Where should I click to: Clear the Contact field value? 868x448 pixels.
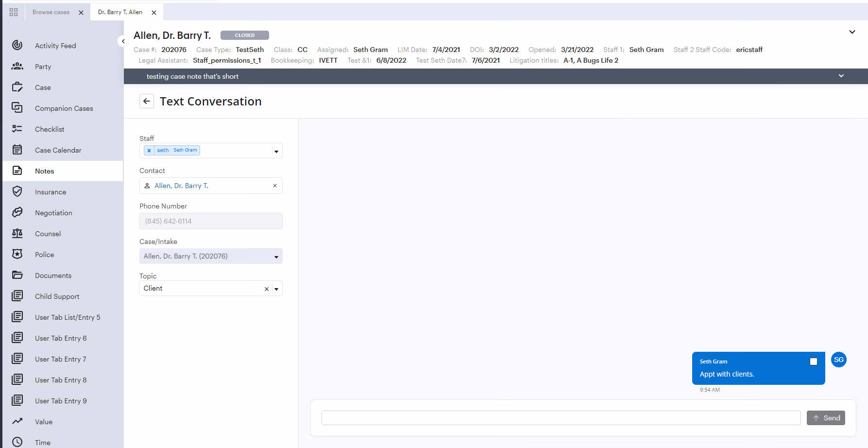click(x=275, y=186)
